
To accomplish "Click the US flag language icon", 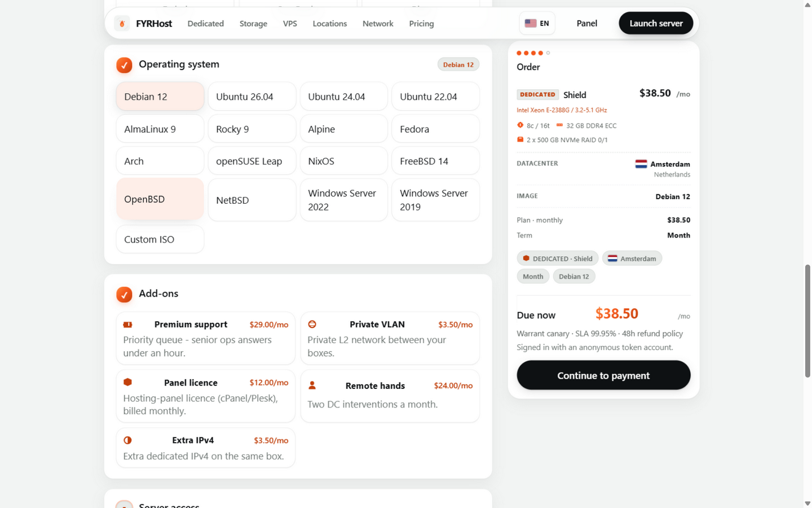I will click(531, 23).
